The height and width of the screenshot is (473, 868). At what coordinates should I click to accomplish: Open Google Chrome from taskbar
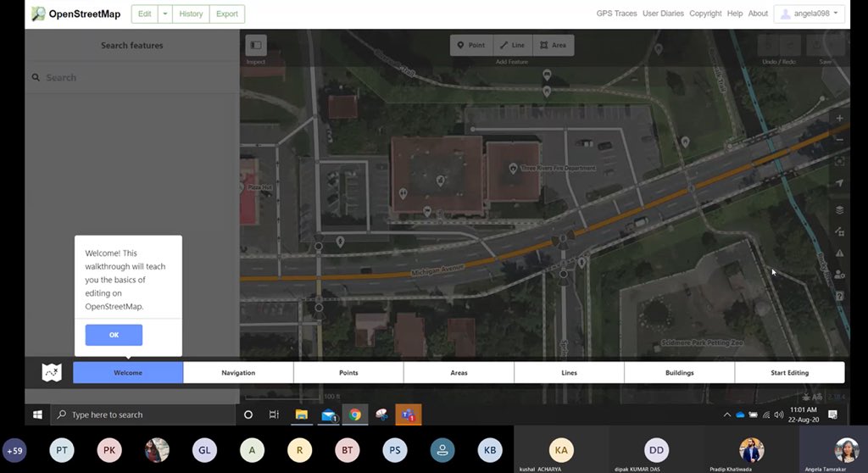355,415
